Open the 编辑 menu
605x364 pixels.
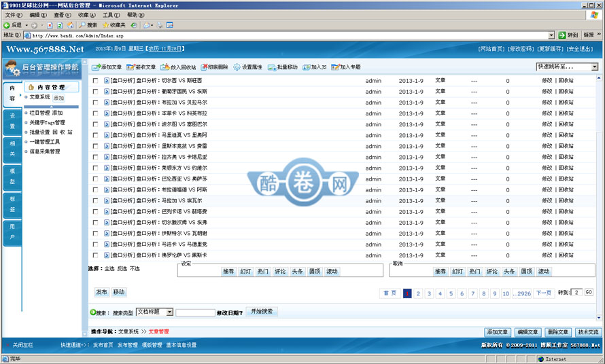[38, 15]
